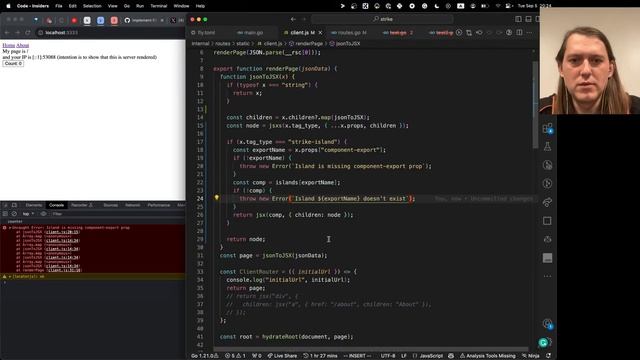Toggle primary sidebar layout icon
The height and width of the screenshot is (360, 640).
point(518,19)
